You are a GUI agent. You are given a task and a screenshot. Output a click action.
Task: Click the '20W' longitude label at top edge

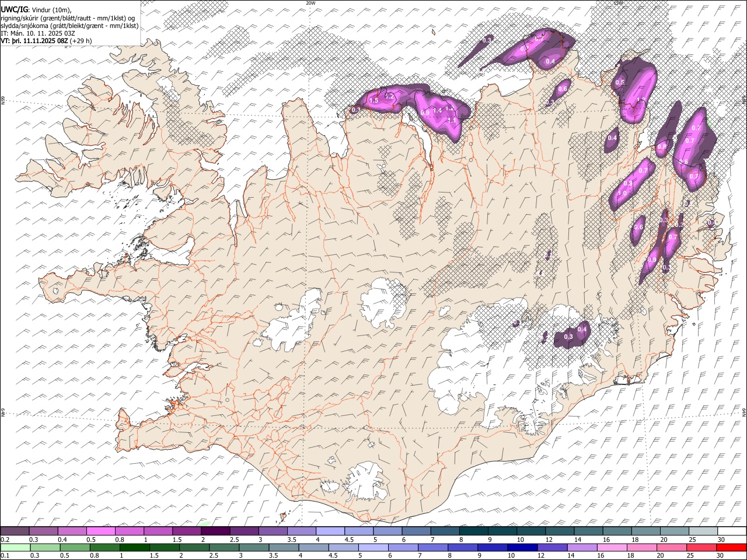coord(310,3)
